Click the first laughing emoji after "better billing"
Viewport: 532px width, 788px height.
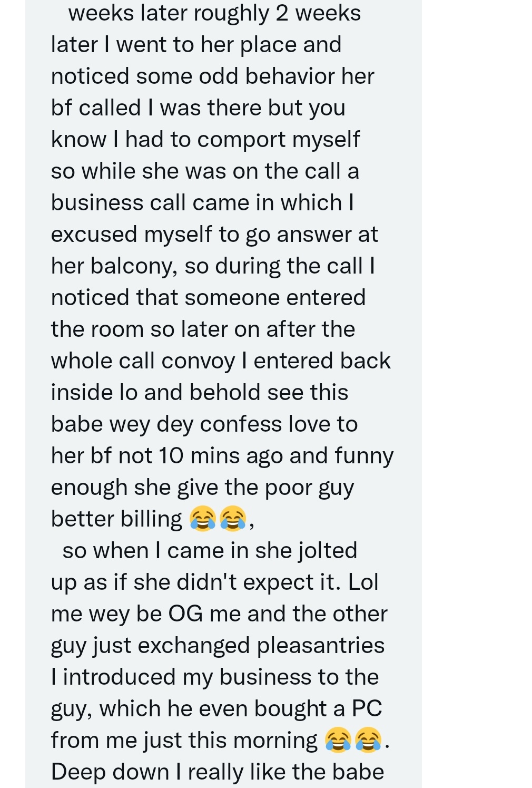pos(203,518)
